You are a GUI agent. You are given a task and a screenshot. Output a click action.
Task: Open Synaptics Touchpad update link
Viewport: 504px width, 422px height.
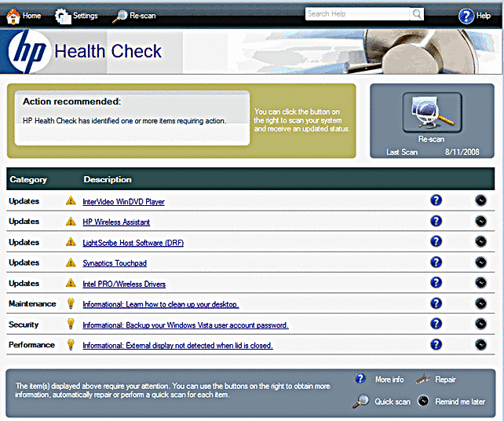tap(115, 263)
